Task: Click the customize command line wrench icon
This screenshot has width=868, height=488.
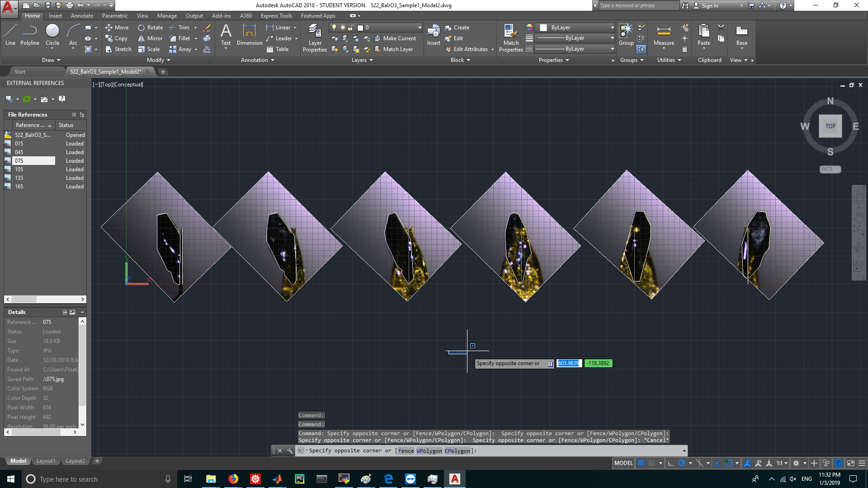Action: pyautogui.click(x=290, y=450)
